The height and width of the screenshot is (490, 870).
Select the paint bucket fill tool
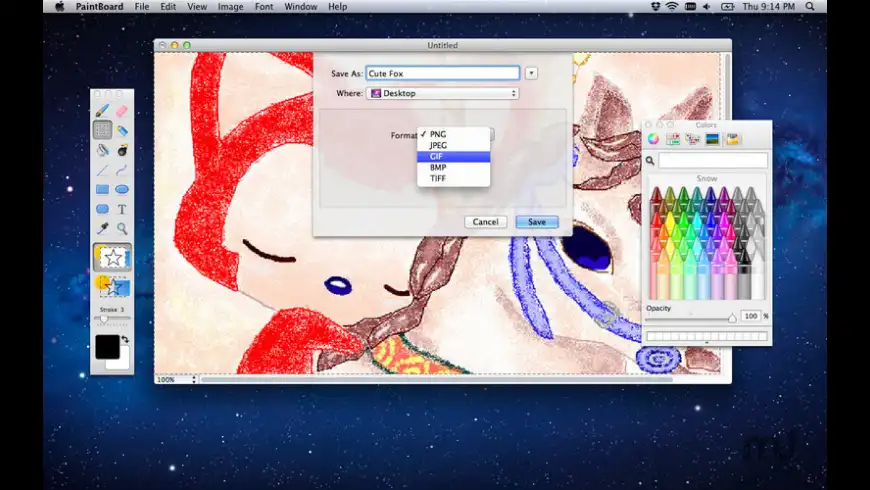(x=103, y=150)
